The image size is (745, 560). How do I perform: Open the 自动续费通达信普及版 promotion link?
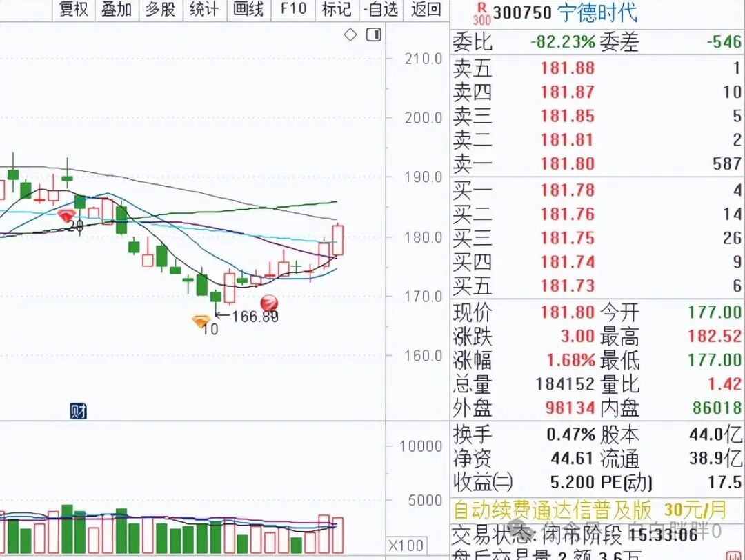click(x=590, y=510)
